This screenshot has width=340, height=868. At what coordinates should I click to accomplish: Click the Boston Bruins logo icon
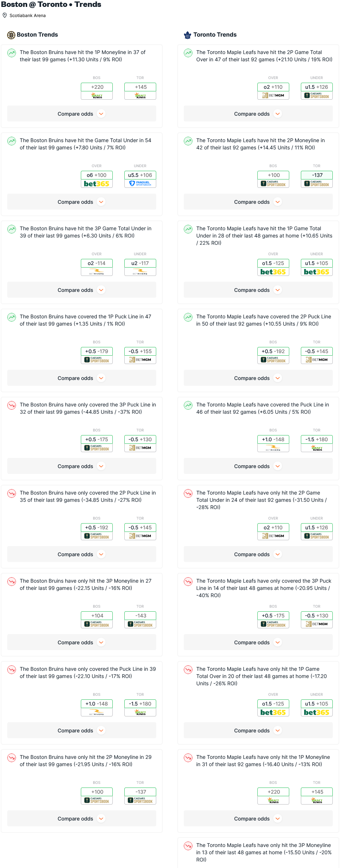(11, 35)
